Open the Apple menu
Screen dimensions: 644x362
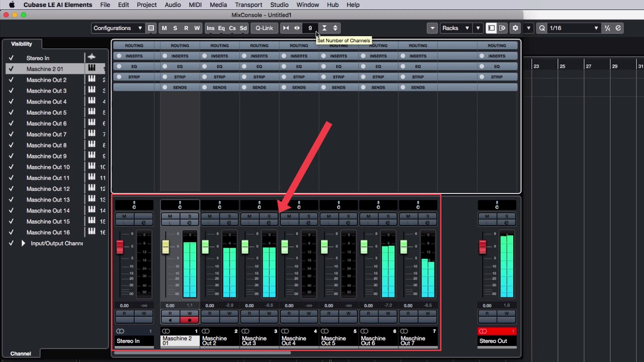coord(12,5)
